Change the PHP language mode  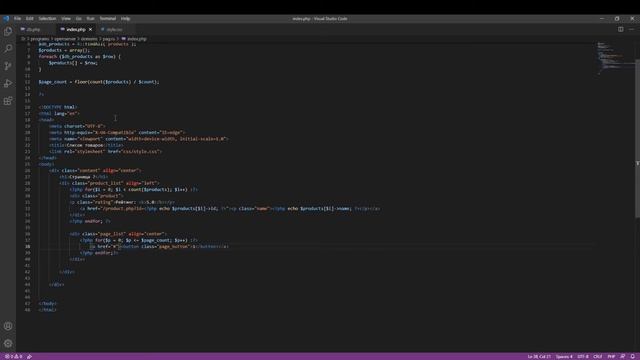click(x=611, y=356)
